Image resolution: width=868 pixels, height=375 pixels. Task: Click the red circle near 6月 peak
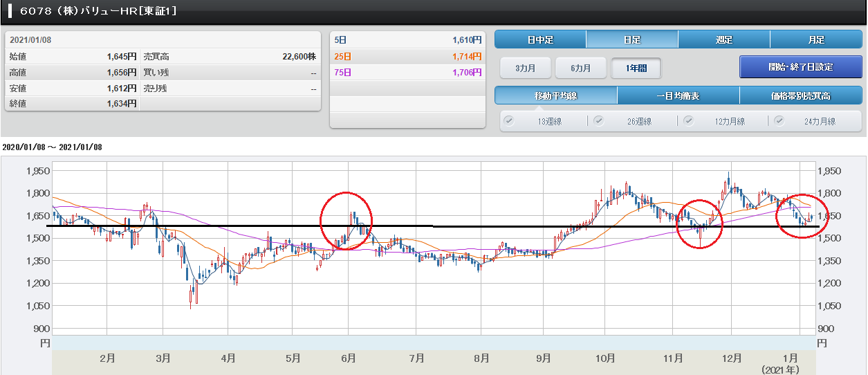346,221
